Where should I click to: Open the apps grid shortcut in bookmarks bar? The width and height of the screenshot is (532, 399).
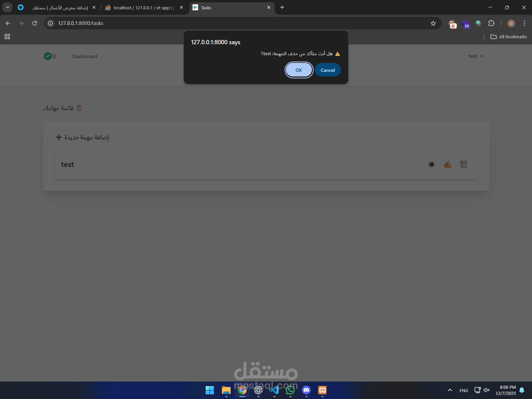coord(7,37)
